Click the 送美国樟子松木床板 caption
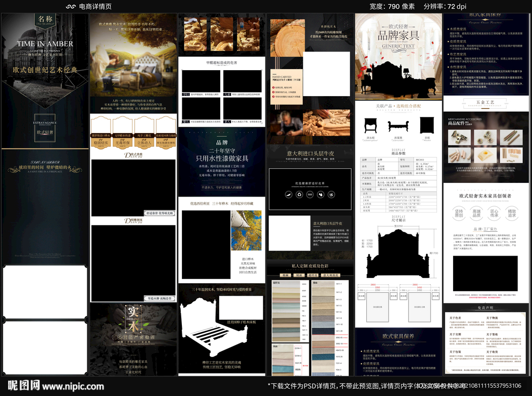Screen dimensions: 532x396 pyautogui.click(x=241, y=322)
